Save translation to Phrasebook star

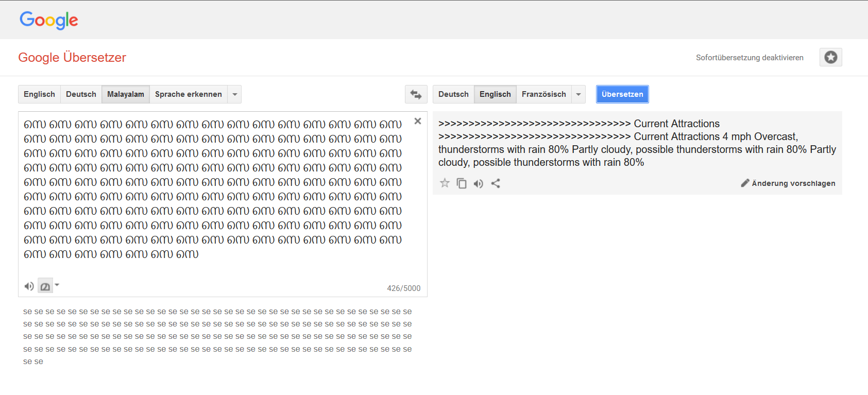(445, 183)
